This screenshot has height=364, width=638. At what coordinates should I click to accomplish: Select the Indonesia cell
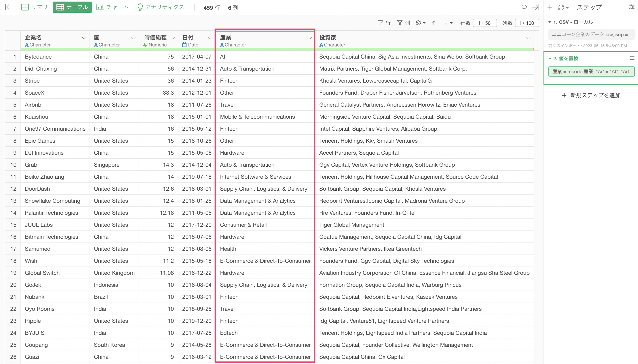pos(114,285)
